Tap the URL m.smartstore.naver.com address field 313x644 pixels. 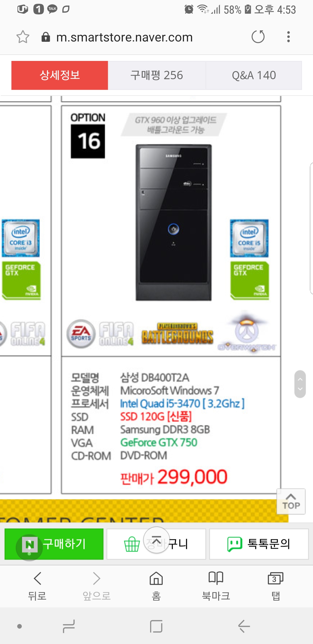125,37
